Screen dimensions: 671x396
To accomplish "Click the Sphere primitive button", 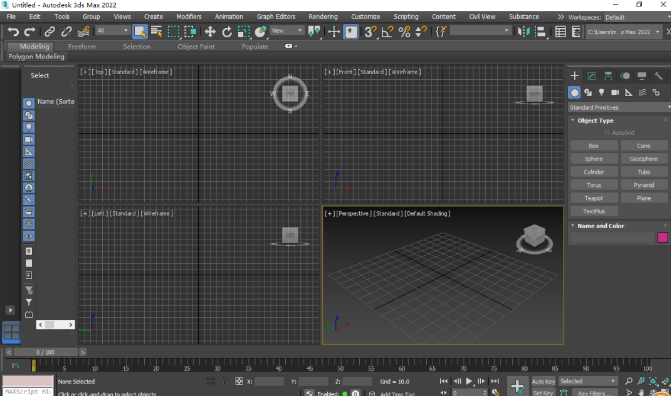I will pyautogui.click(x=594, y=159).
